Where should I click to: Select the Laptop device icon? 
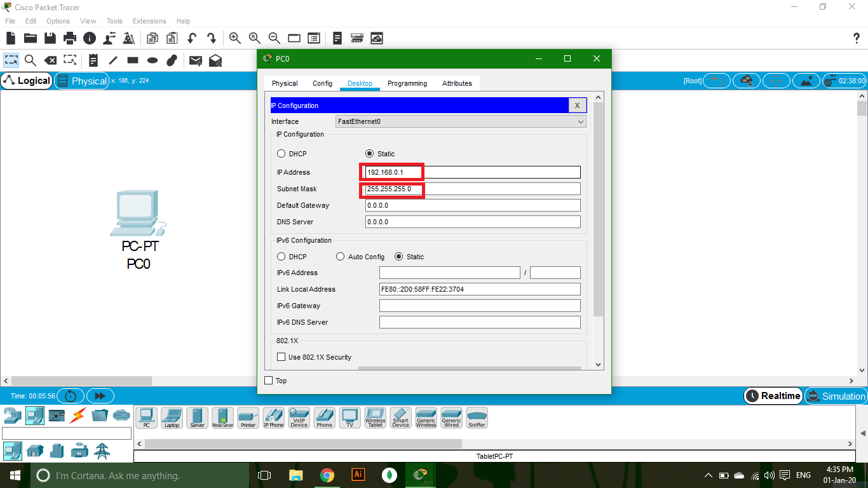(x=172, y=417)
